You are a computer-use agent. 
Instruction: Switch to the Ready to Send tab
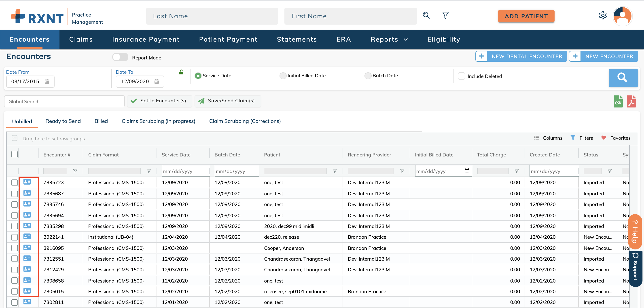click(x=63, y=121)
